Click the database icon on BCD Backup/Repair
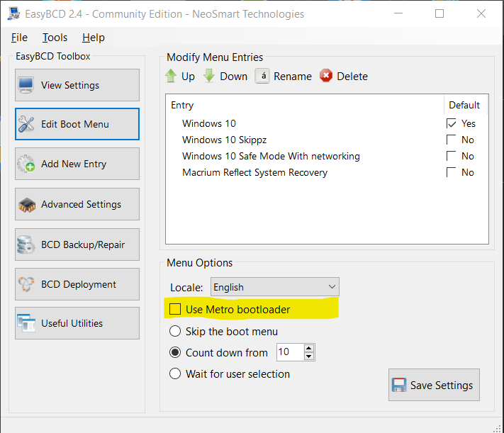 [x=26, y=244]
